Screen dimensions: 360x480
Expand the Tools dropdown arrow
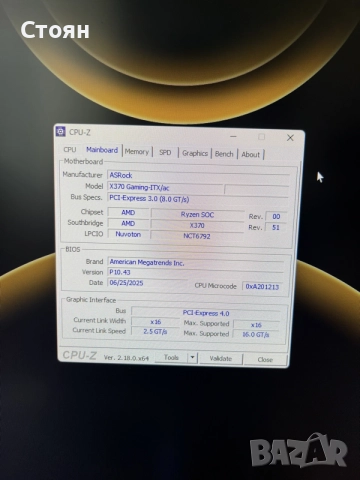coord(193,358)
